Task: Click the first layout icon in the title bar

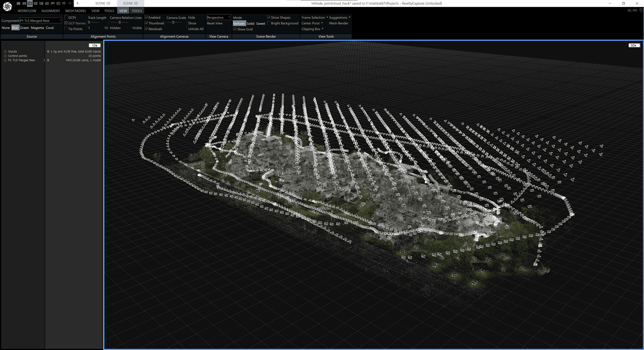Action: pos(19,3)
